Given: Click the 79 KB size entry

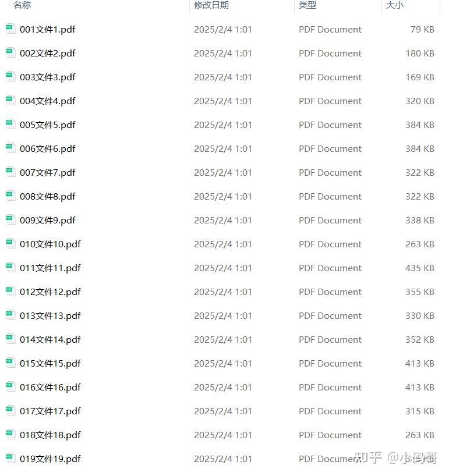Looking at the screenshot, I should 422,30.
